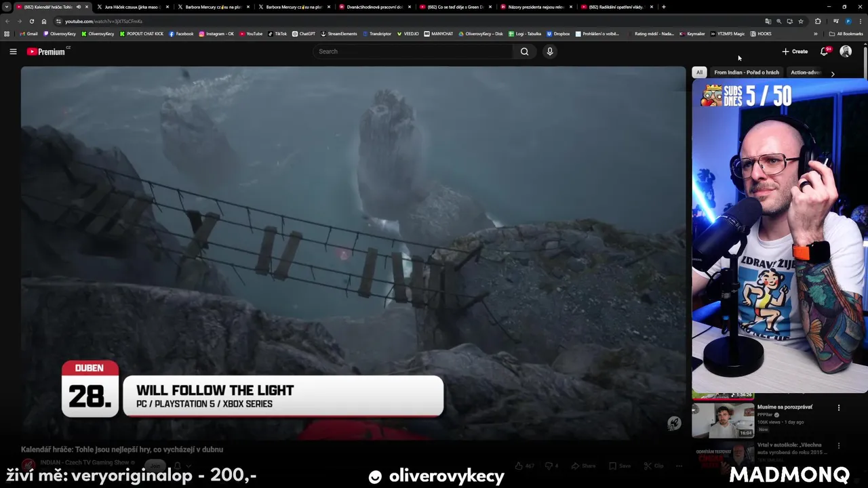868x488 pixels.
Task: Open the YouTube bookmark
Action: (x=251, y=33)
